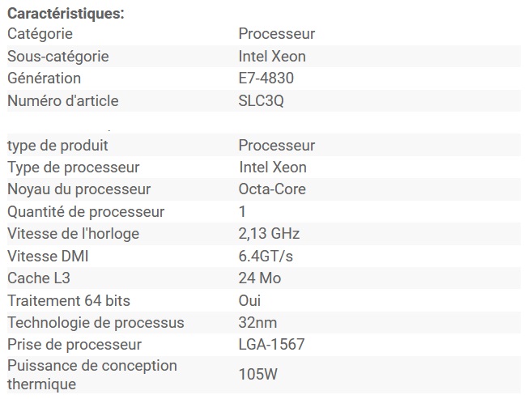Select the 105W thermal power value
Screen dimensions: 532x399
(x=259, y=375)
